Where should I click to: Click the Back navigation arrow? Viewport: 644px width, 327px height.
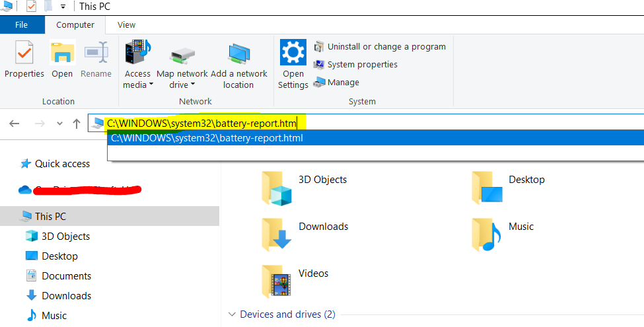click(15, 124)
